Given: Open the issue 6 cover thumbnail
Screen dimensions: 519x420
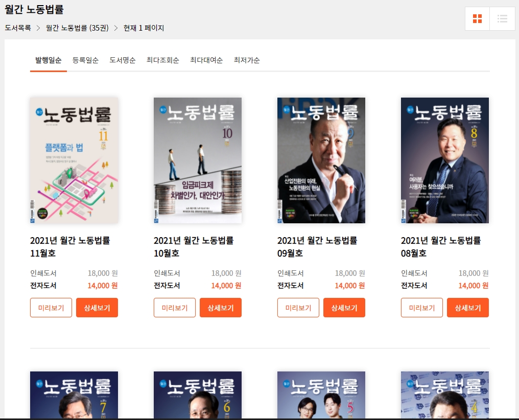Looking at the screenshot, I should click(x=198, y=395).
